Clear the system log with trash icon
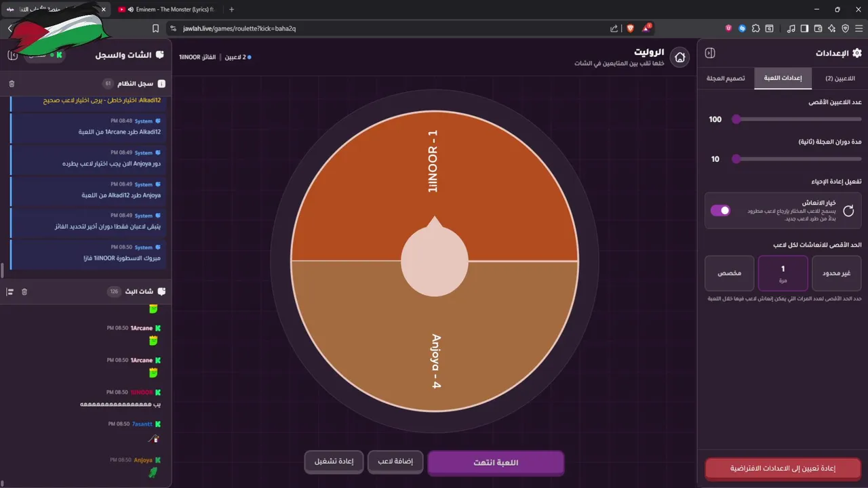Image resolution: width=868 pixels, height=488 pixels. click(12, 83)
